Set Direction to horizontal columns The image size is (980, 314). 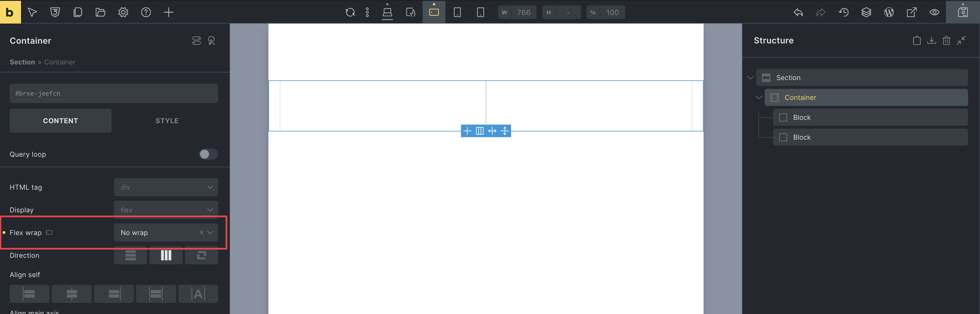(166, 255)
